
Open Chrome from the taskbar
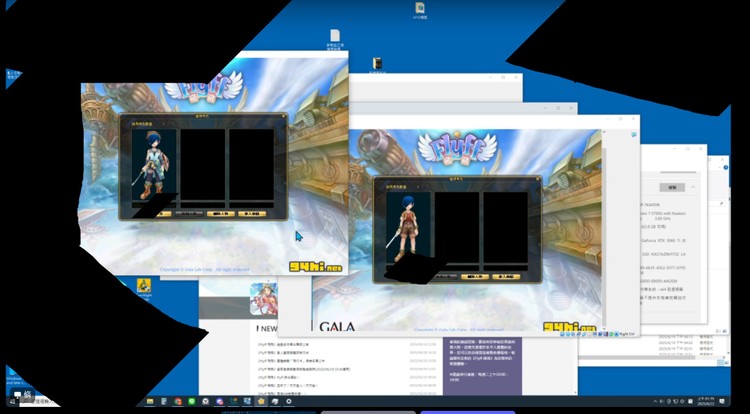(178, 401)
